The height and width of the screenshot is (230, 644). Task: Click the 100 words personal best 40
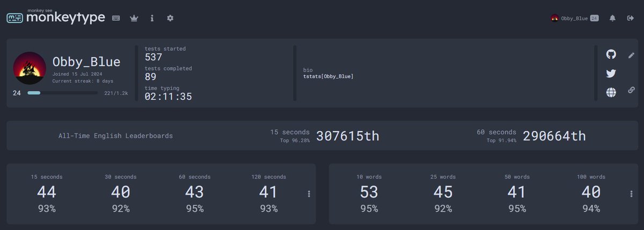pyautogui.click(x=590, y=192)
